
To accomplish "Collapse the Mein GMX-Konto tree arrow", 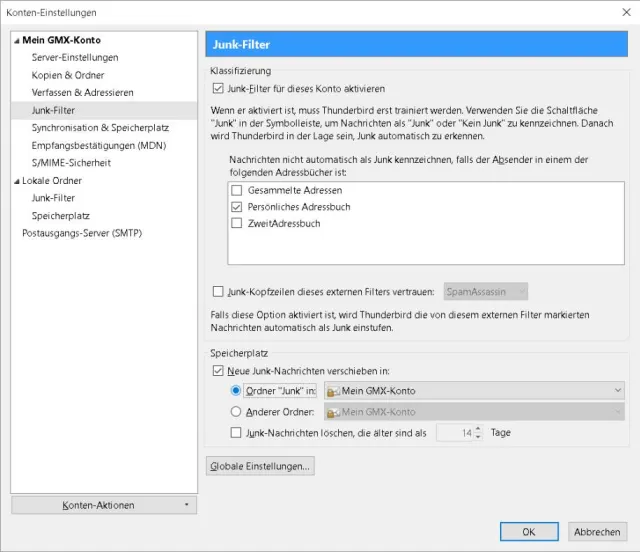I will [16, 40].
